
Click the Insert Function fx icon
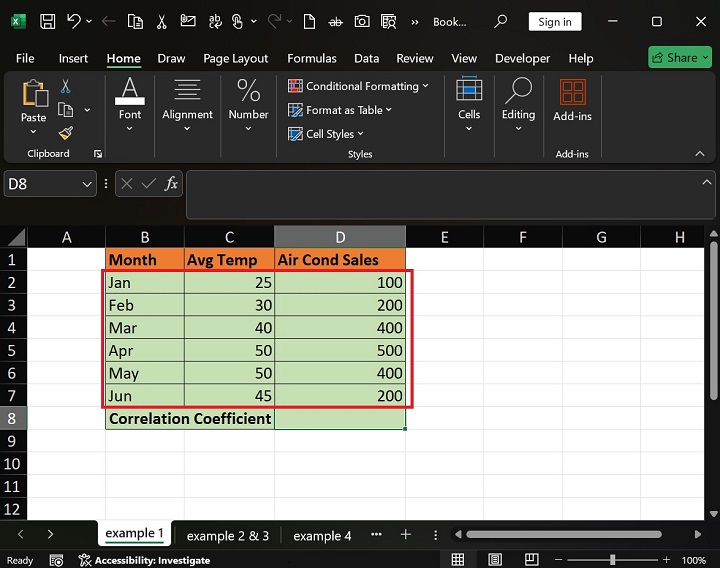pos(171,184)
